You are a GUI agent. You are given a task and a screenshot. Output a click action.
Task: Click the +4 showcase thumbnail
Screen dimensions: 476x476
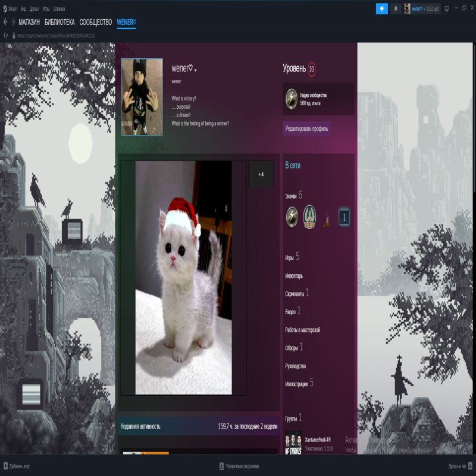tap(261, 174)
